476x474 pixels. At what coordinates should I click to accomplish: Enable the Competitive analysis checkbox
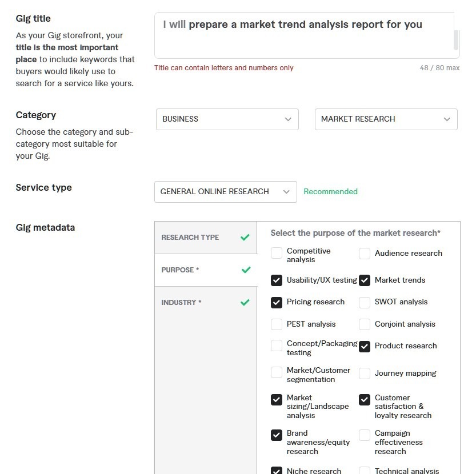point(276,253)
